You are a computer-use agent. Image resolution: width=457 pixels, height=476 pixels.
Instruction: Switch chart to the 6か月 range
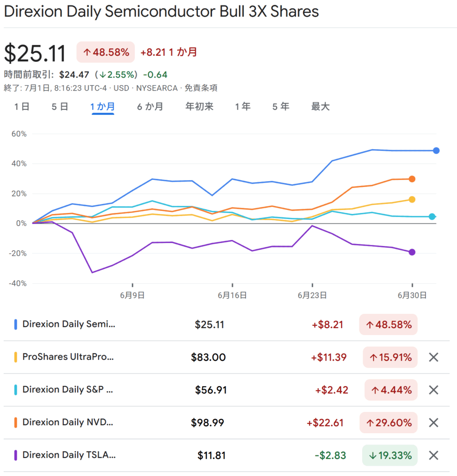click(x=150, y=106)
